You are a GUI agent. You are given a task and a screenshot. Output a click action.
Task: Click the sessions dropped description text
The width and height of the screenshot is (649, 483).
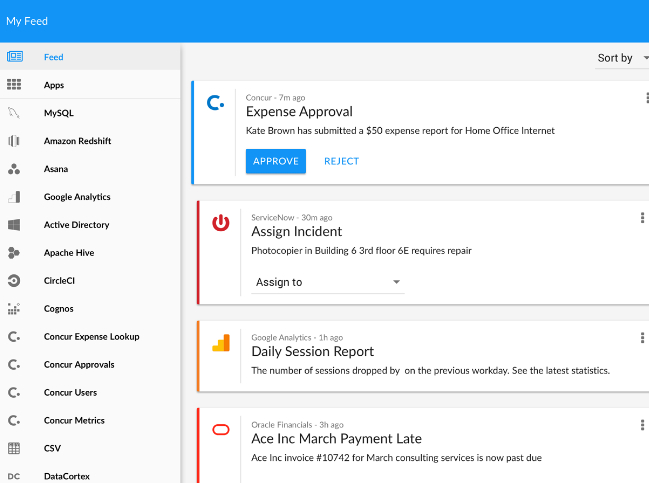(x=430, y=371)
